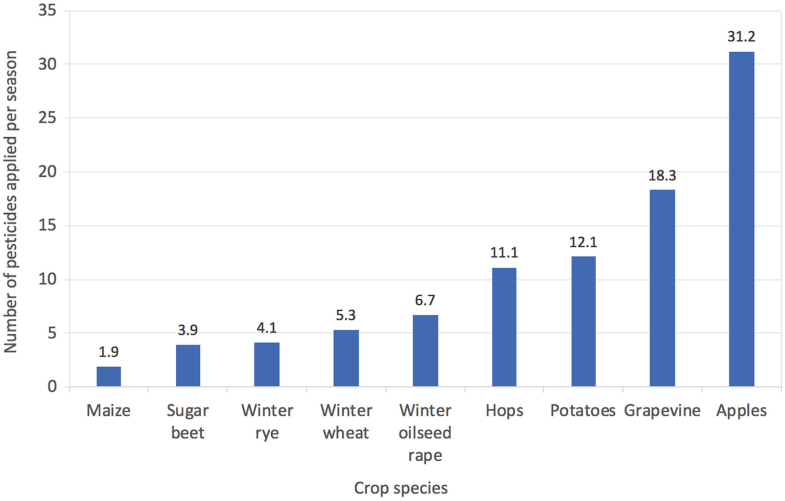Click the 12.1 data label
Screen dimensions: 785x501
click(583, 243)
